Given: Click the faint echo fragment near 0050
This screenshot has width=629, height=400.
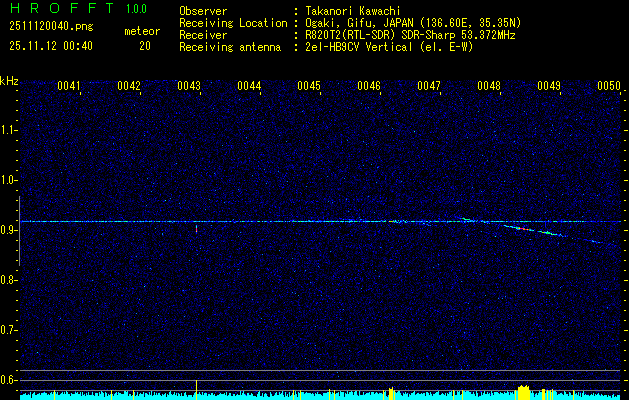Looking at the screenshot, I should [599, 242].
